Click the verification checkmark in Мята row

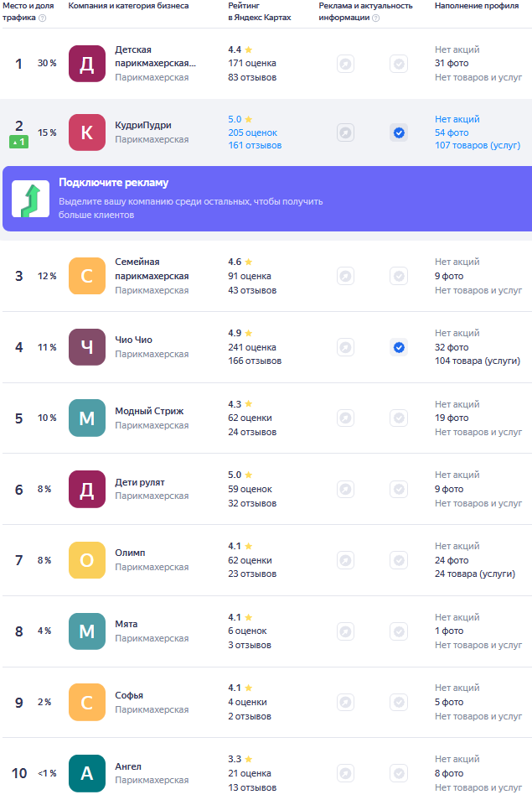pos(399,631)
